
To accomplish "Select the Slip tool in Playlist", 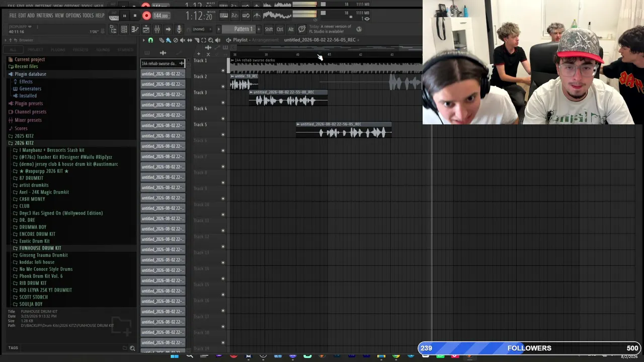I will coord(190,40).
